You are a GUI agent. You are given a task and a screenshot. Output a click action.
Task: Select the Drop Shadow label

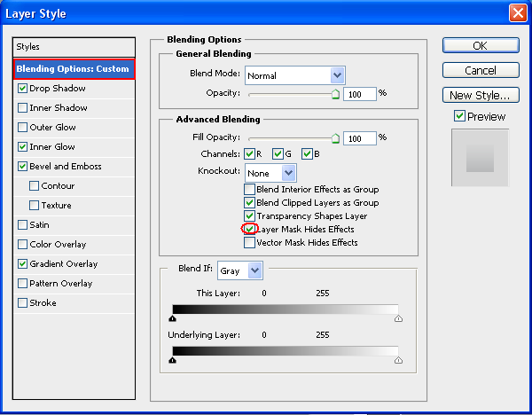point(58,89)
